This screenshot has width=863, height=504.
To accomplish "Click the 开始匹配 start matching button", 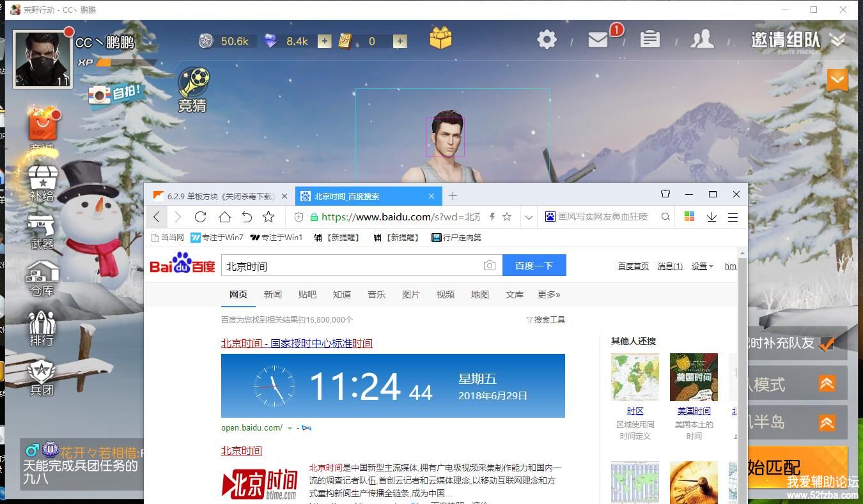I will [x=797, y=468].
